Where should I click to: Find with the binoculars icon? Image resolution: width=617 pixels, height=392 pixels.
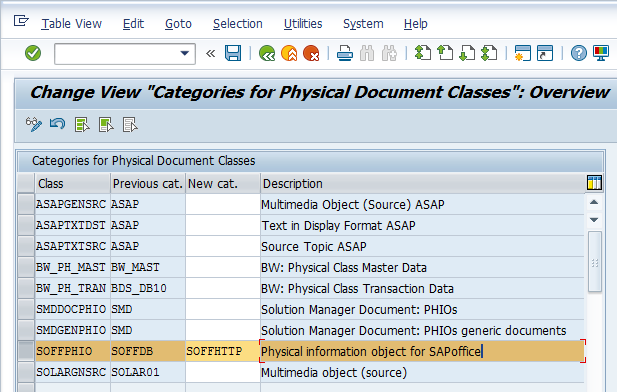click(x=367, y=53)
